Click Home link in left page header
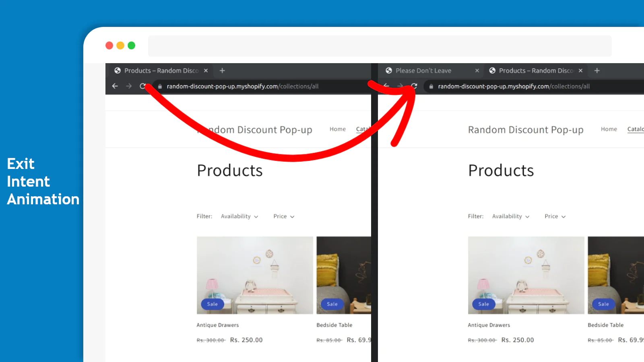 click(338, 129)
